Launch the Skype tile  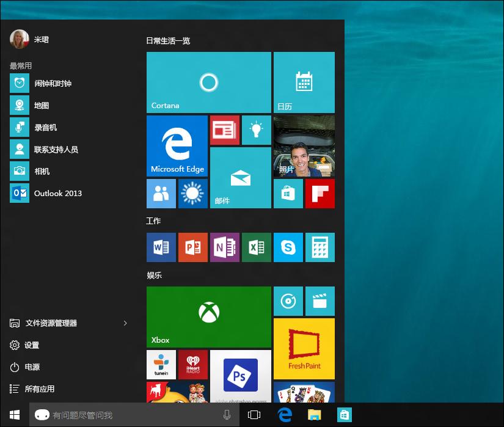tap(288, 247)
